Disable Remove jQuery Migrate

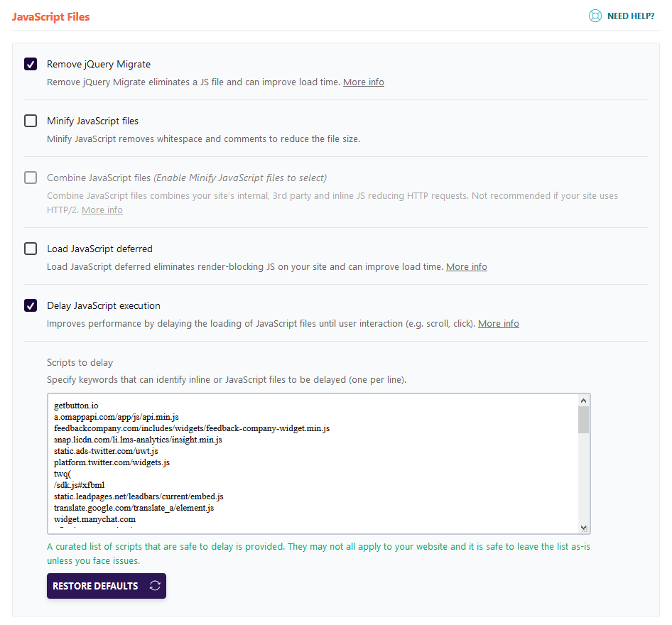point(31,64)
